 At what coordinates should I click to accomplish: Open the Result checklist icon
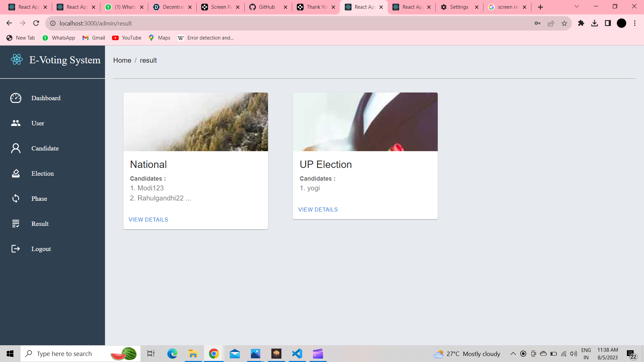[x=16, y=224]
